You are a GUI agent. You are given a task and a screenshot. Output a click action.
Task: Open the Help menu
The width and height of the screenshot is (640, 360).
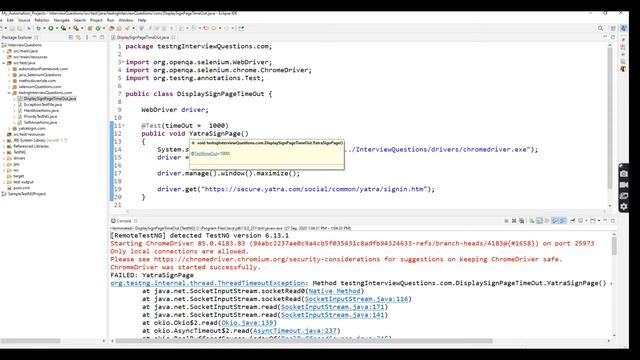click(x=142, y=20)
